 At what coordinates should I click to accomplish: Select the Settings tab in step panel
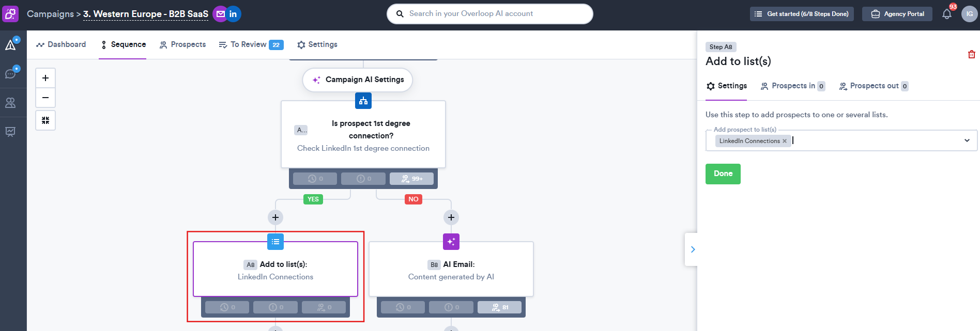click(x=726, y=86)
